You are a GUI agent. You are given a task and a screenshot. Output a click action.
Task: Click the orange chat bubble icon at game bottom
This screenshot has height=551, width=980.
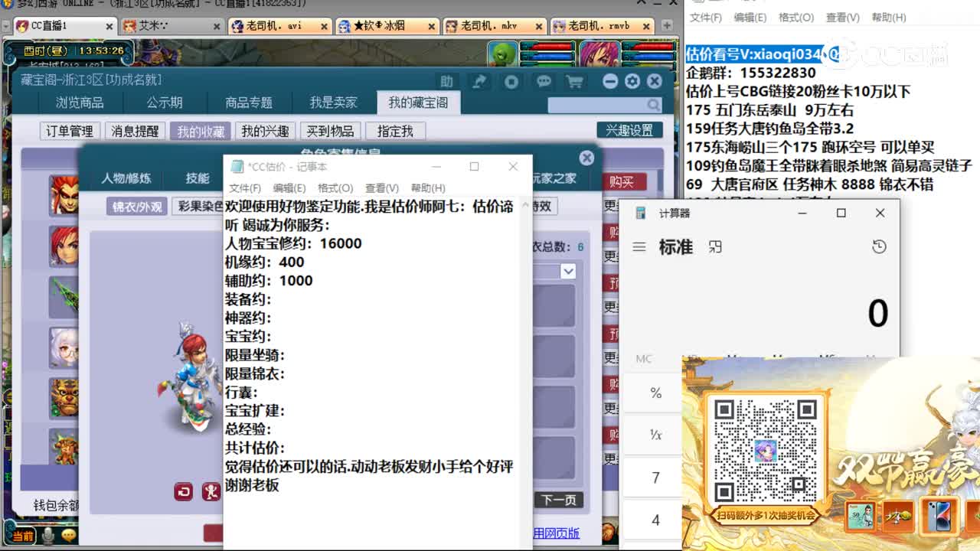point(69,536)
